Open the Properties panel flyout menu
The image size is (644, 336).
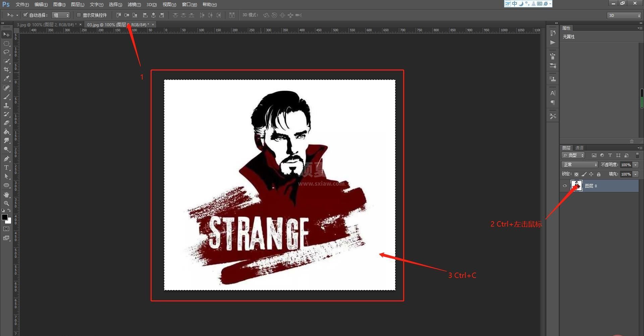coord(640,28)
